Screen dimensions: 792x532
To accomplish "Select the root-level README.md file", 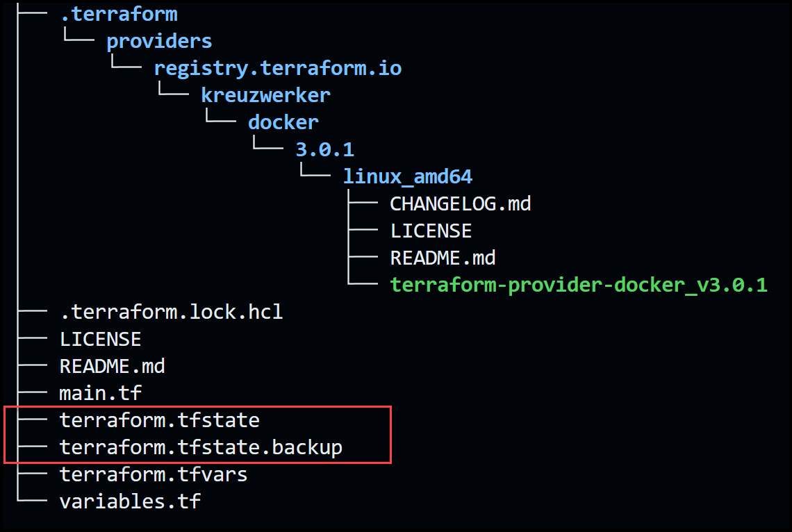I will (112, 367).
